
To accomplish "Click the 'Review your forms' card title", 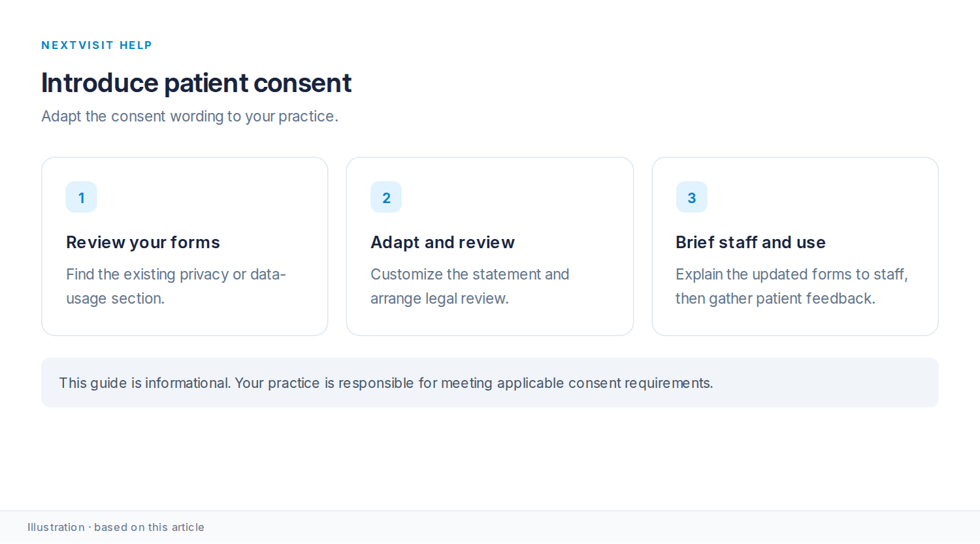I will click(143, 242).
